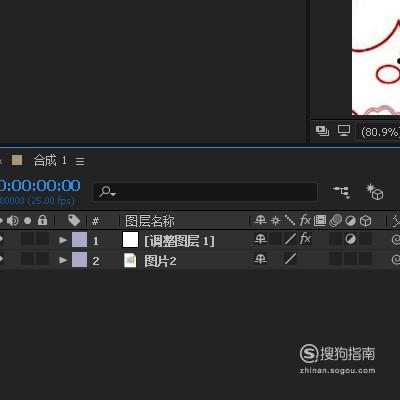The image size is (400, 400).
Task: Click the collapse transformations sun header icon
Action: 275,221
